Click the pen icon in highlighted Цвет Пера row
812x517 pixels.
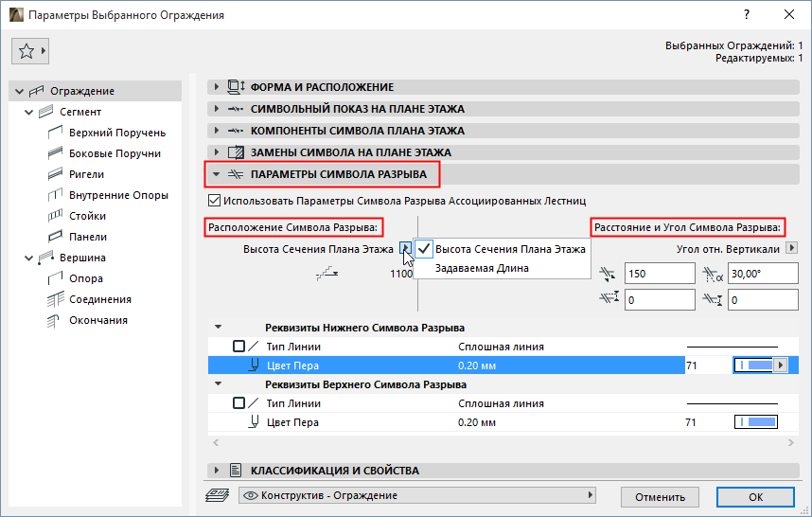pyautogui.click(x=254, y=365)
